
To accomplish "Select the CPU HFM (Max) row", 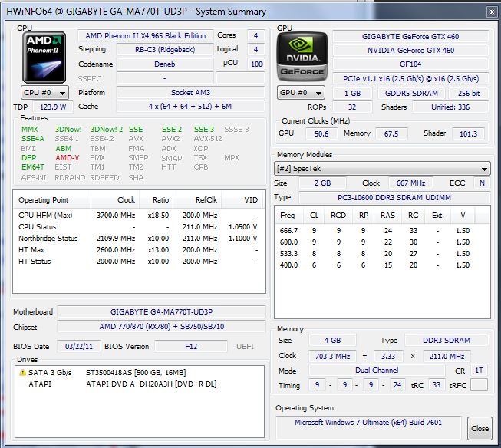I will [x=139, y=216].
